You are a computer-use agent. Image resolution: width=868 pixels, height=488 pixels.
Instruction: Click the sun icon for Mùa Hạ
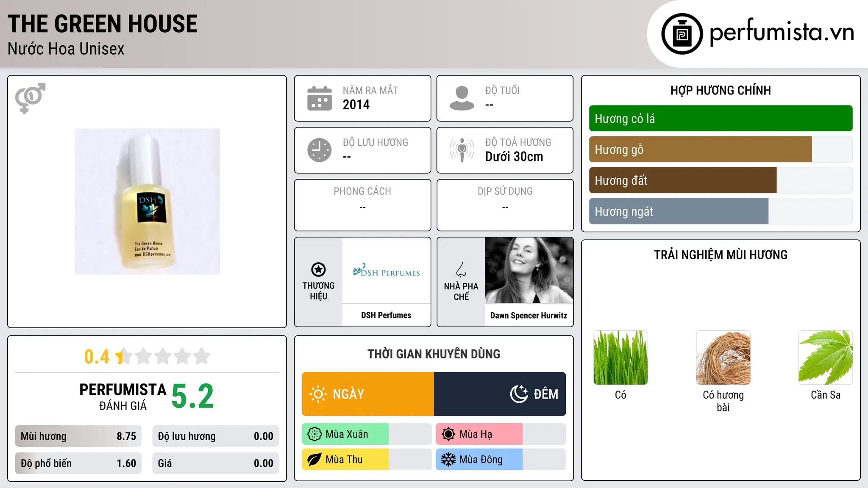448,434
